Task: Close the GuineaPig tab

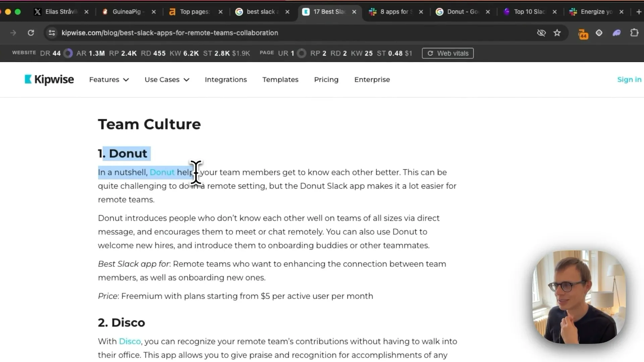Action: coord(154,12)
